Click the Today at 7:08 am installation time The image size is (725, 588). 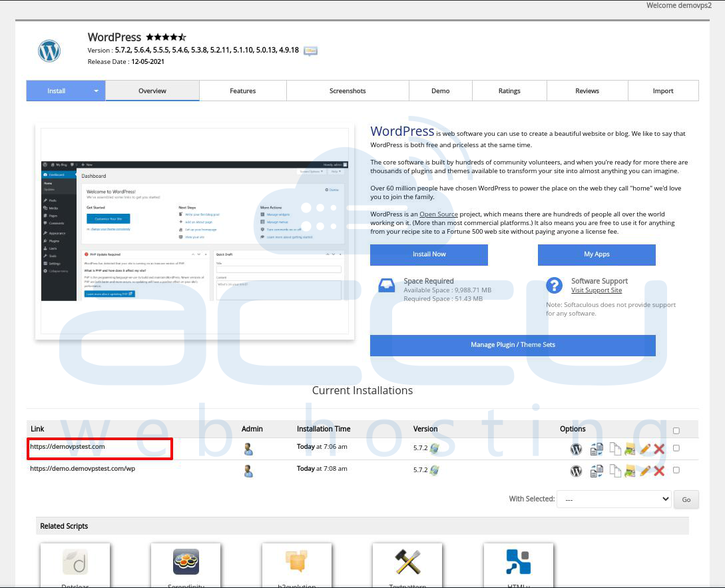pos(322,468)
